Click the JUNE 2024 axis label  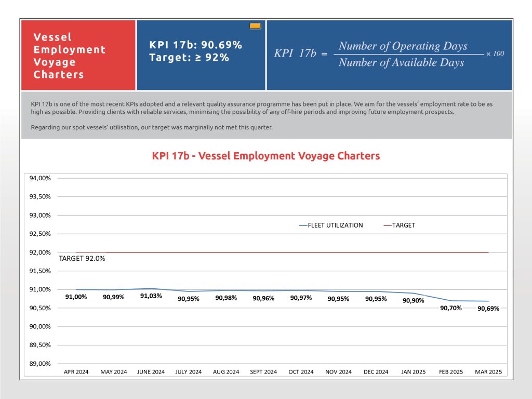point(151,372)
